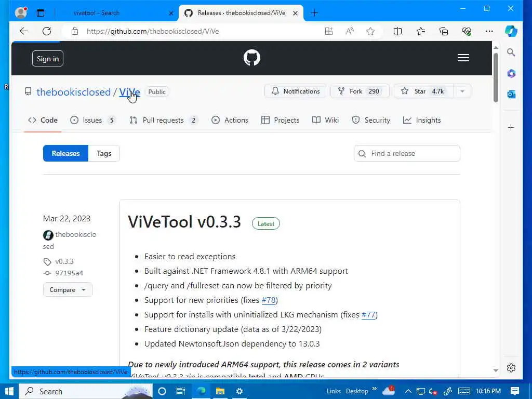Click the browser Back arrow
Viewport: 532px width, 399px height.
[x=24, y=31]
